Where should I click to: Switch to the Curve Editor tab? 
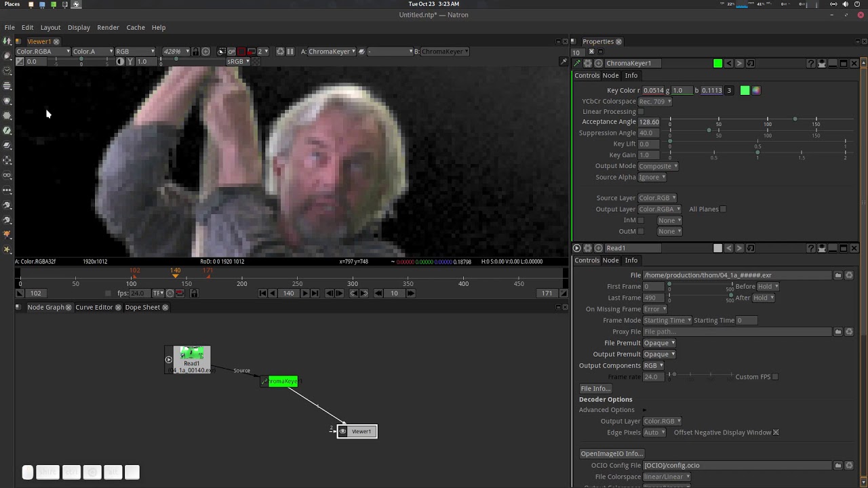(x=94, y=307)
